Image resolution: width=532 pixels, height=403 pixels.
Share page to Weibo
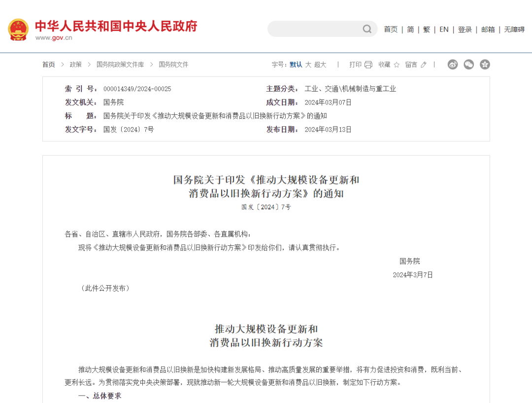453,65
